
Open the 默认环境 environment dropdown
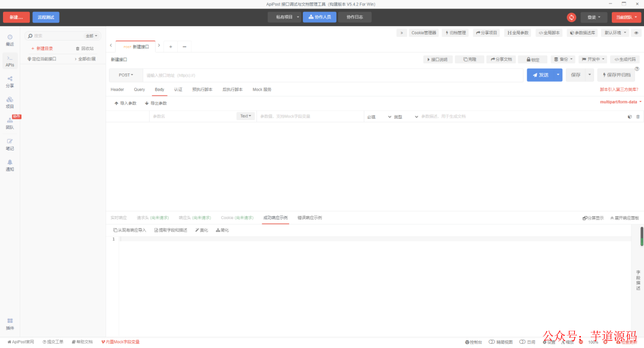click(615, 33)
